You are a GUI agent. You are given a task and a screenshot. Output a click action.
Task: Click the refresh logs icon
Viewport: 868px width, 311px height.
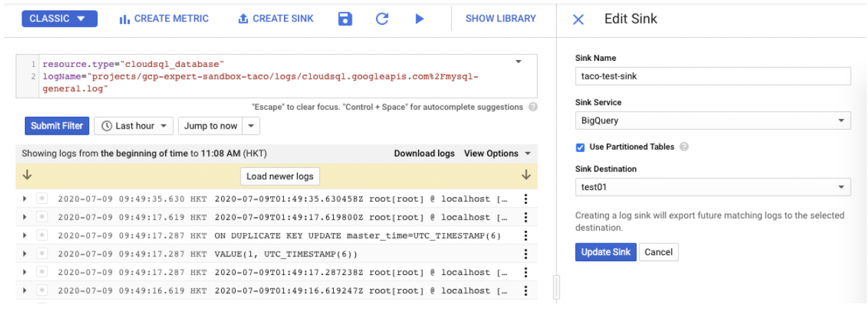382,19
